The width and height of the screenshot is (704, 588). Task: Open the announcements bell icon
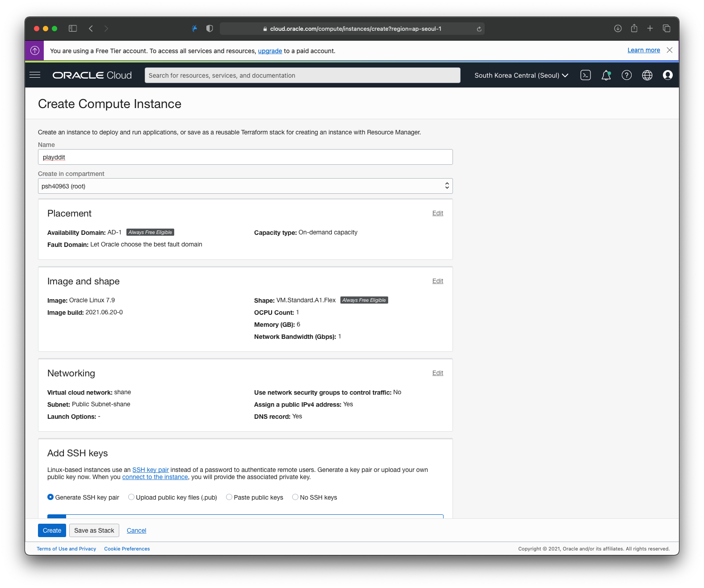click(606, 75)
